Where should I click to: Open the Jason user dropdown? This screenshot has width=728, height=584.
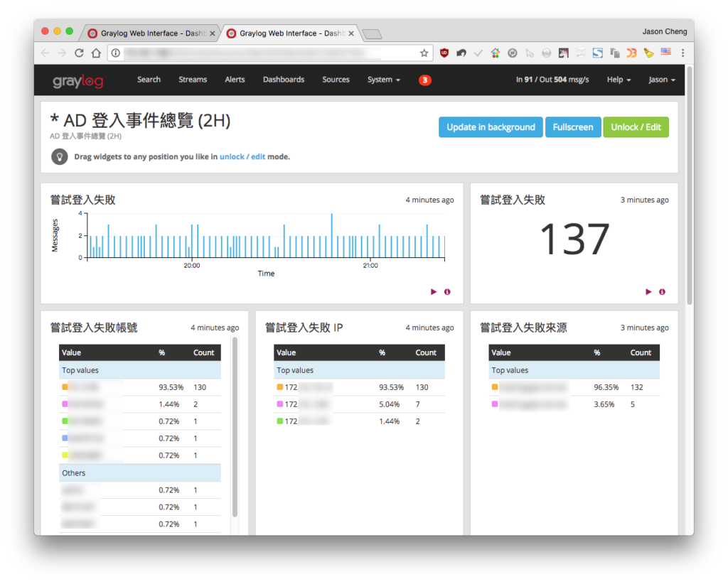(662, 80)
